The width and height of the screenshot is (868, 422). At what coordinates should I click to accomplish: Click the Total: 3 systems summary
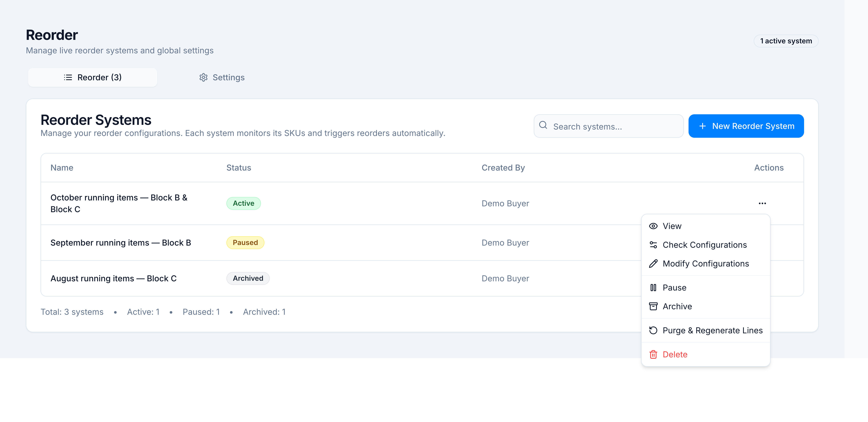point(72,312)
